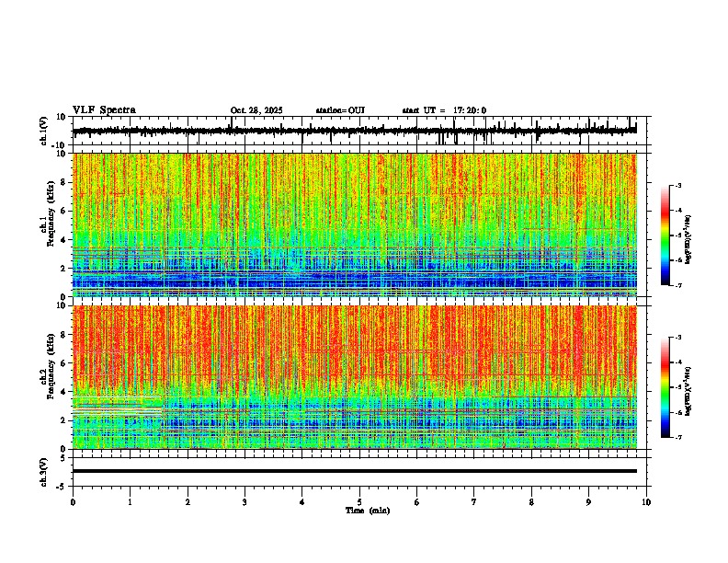Click the ch.1 colorbar log(PSD) units label

pyautogui.click(x=688, y=240)
